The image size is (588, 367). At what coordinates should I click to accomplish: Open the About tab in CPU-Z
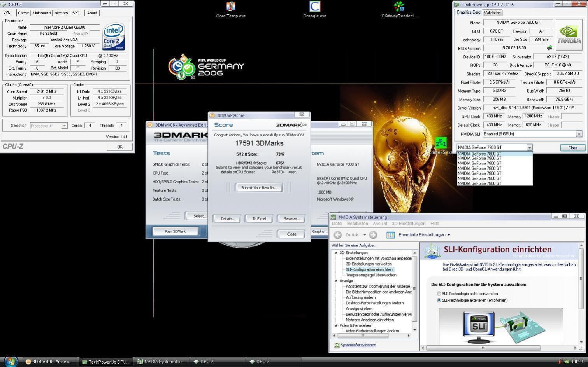pyautogui.click(x=92, y=13)
